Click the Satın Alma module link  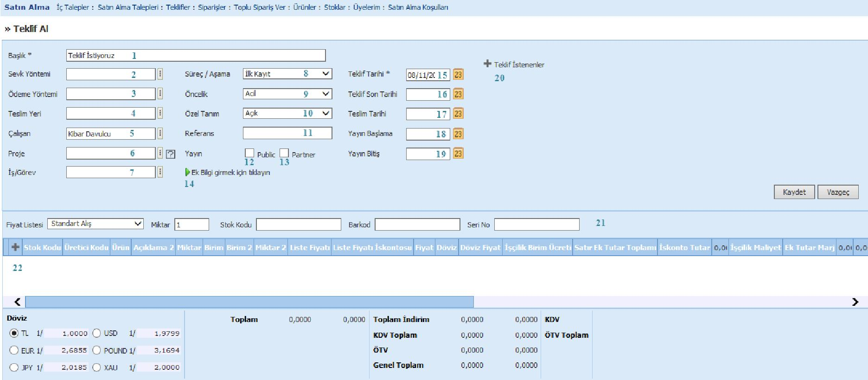tap(27, 7)
